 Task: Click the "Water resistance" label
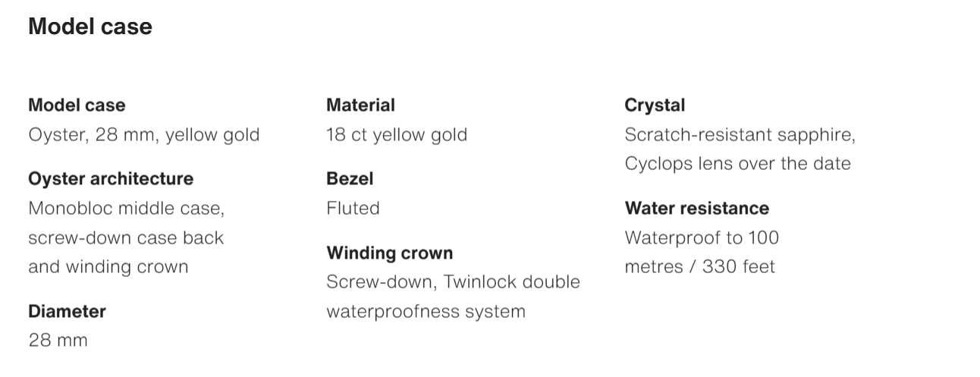coord(696,208)
